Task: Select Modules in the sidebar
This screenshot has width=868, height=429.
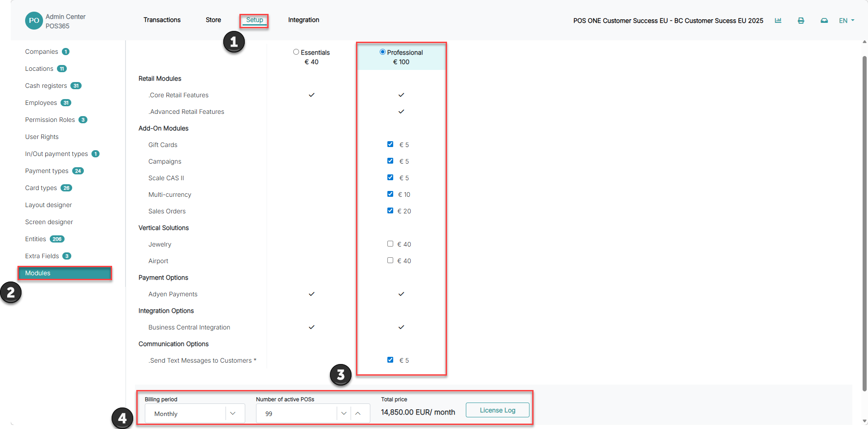Action: (65, 273)
